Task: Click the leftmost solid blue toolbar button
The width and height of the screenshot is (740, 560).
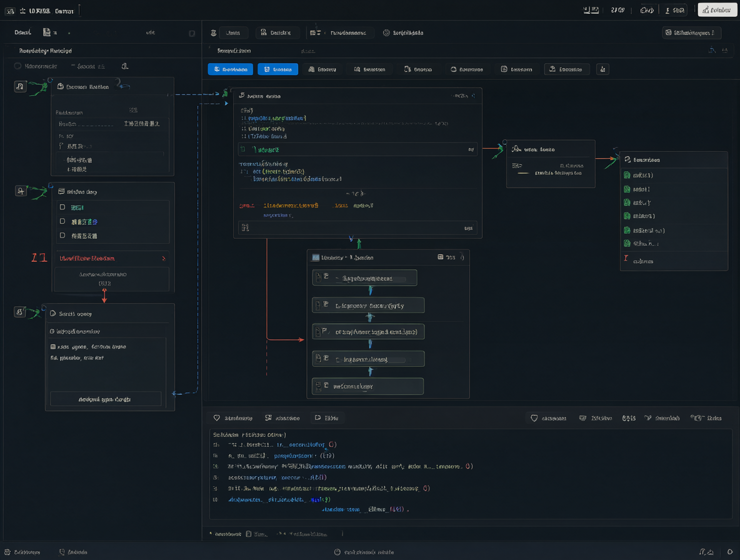Action: (230, 69)
